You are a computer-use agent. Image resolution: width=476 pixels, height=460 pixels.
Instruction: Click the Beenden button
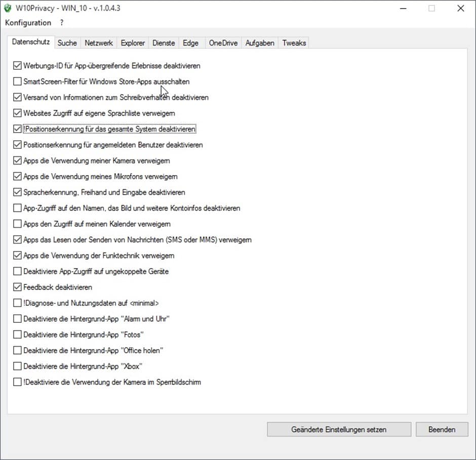tap(442, 429)
